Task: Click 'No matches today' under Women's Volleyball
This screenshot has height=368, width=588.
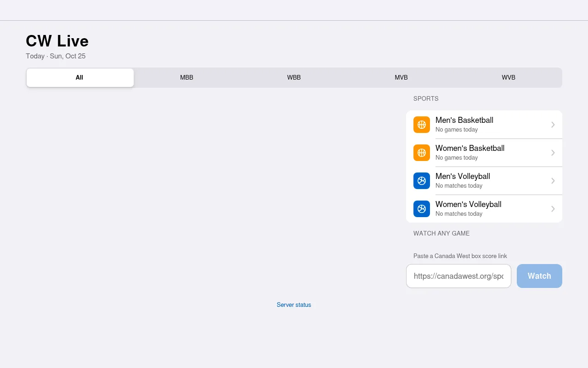Action: tap(459, 214)
